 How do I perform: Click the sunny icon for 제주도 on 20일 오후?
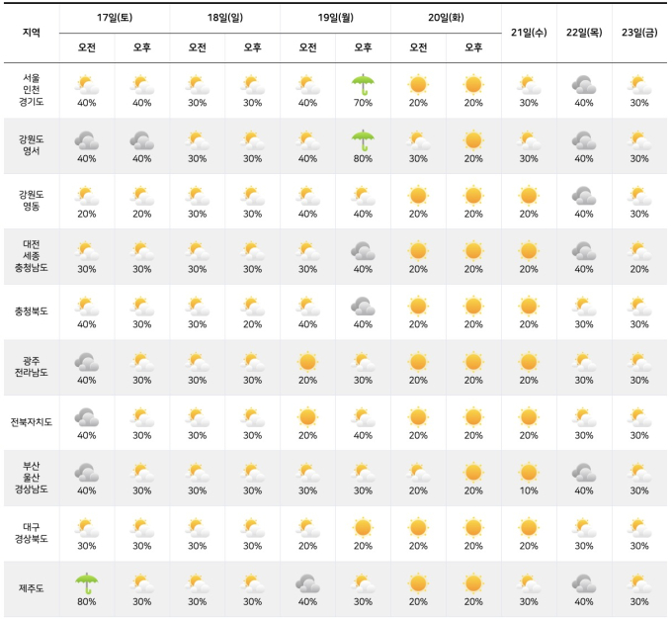click(473, 583)
